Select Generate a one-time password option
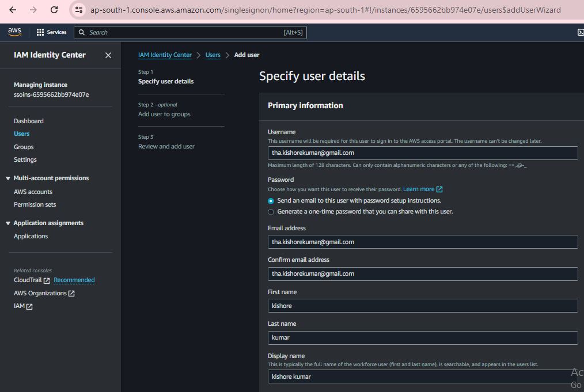The width and height of the screenshot is (584, 392). coord(271,212)
